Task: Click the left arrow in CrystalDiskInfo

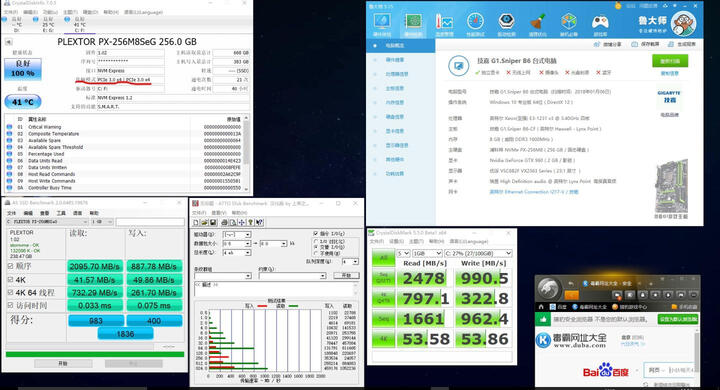Action: click(x=8, y=42)
